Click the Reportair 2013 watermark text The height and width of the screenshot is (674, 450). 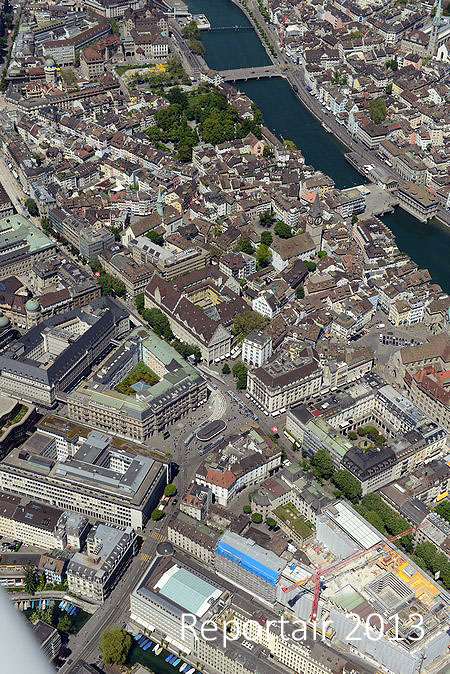coord(303,628)
